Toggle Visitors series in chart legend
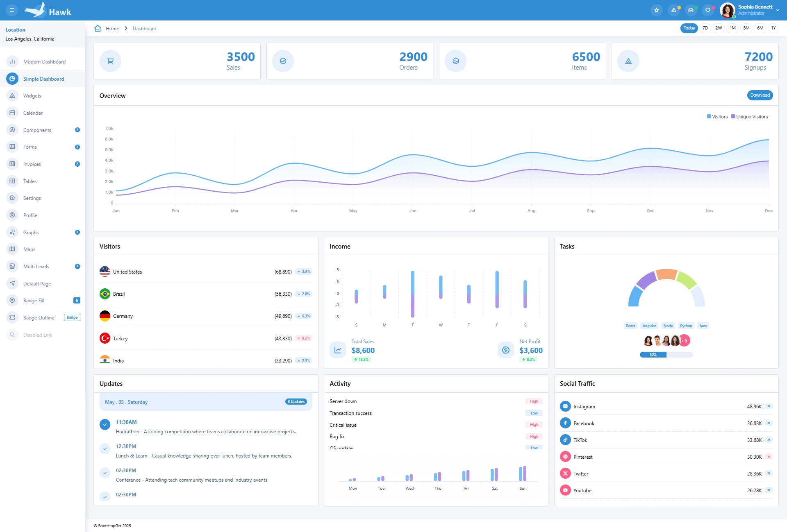Image resolution: width=787 pixels, height=532 pixels. click(x=717, y=117)
